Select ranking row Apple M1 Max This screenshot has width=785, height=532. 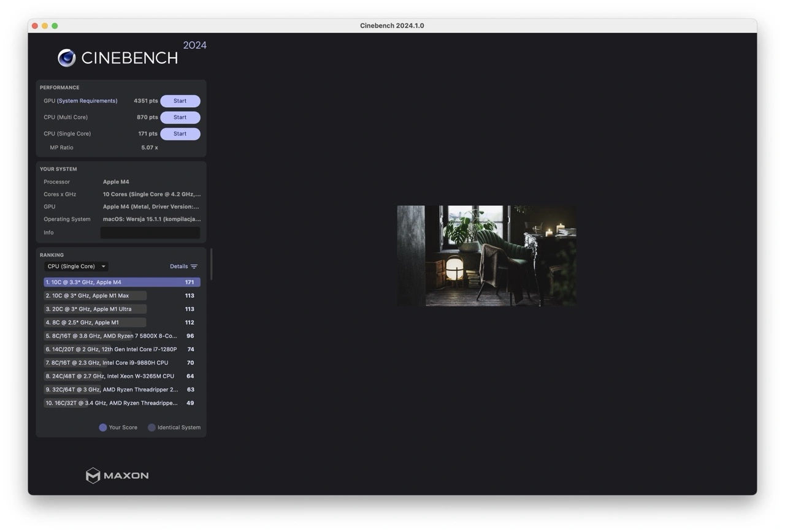click(122, 296)
